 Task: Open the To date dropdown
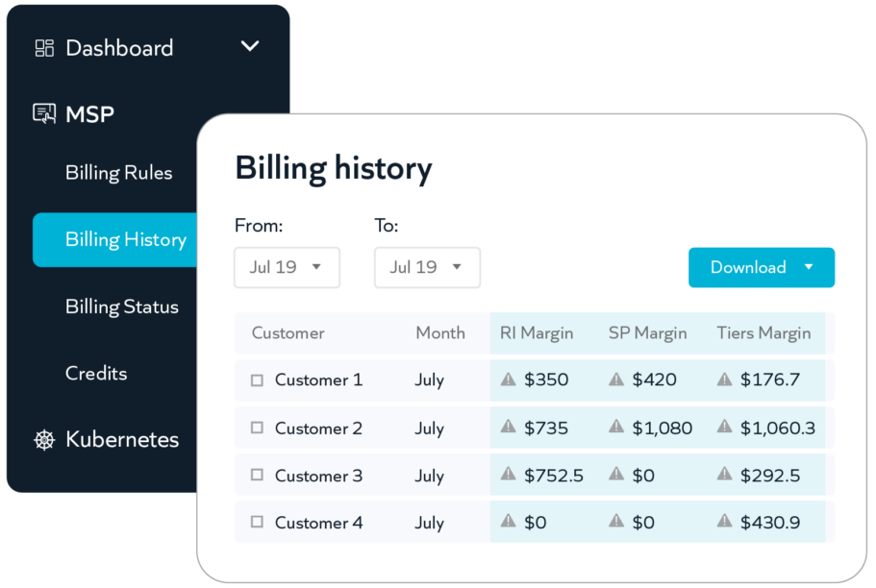[427, 267]
